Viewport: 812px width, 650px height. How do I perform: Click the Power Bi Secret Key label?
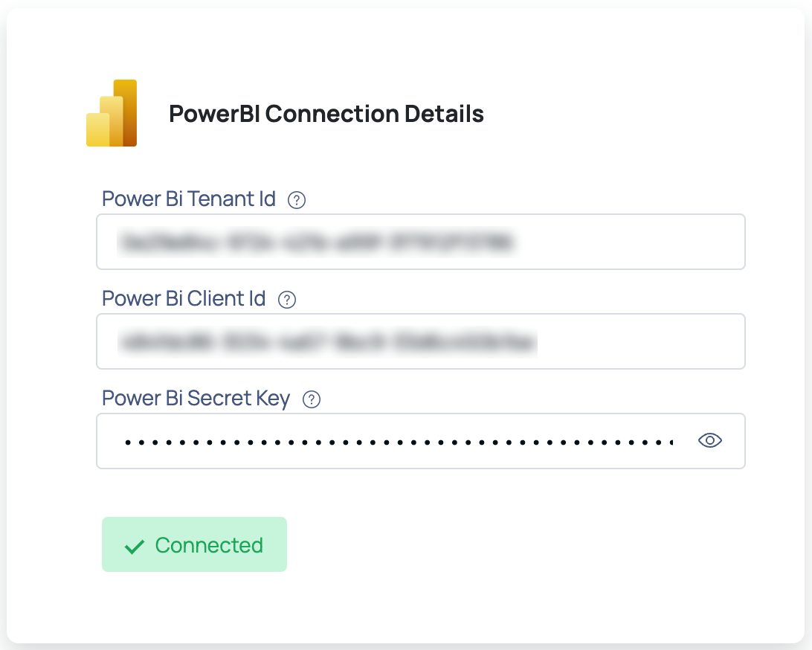196,399
